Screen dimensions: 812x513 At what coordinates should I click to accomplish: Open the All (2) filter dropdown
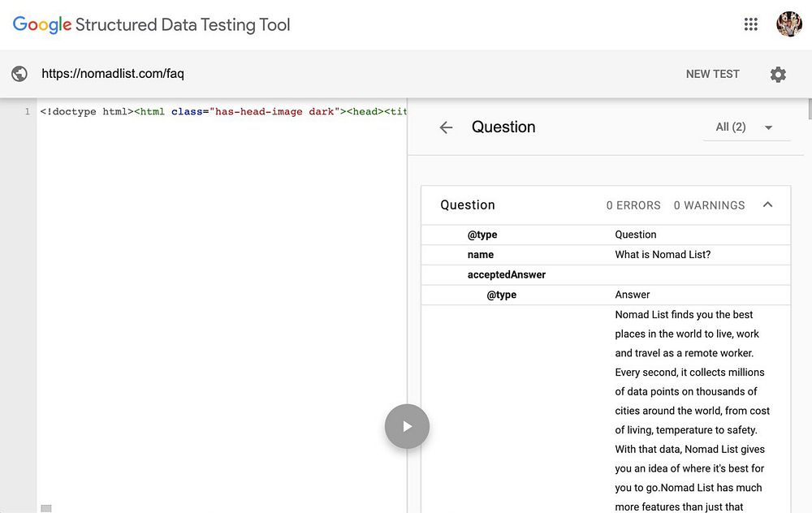coord(745,127)
